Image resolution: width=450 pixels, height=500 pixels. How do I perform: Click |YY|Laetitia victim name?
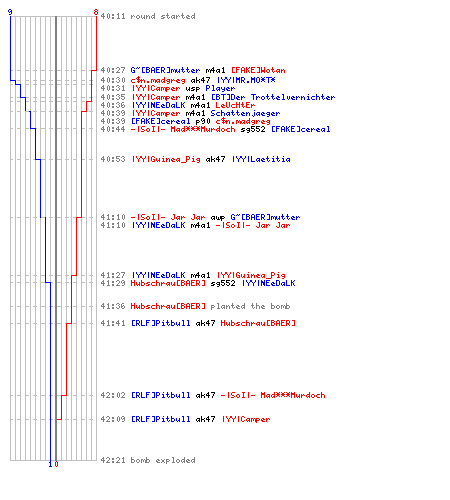(x=261, y=159)
